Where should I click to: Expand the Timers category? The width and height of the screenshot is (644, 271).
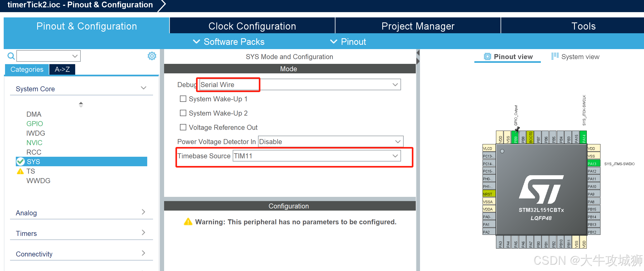[82, 233]
